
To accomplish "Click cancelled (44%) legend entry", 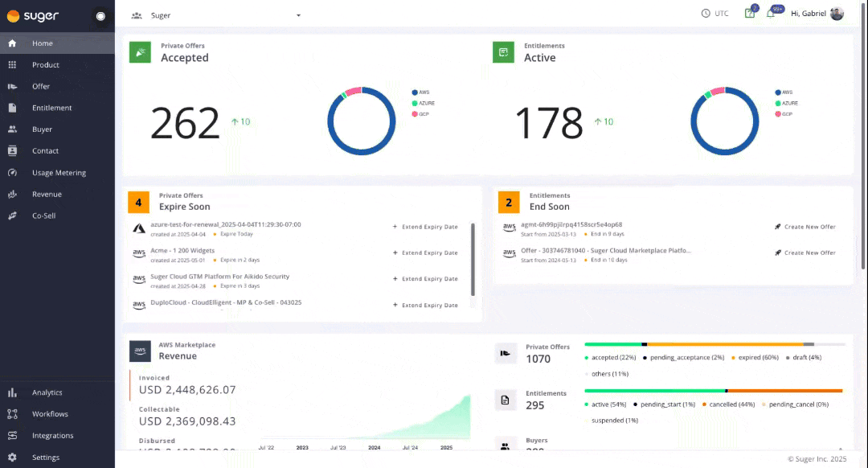I will click(728, 404).
